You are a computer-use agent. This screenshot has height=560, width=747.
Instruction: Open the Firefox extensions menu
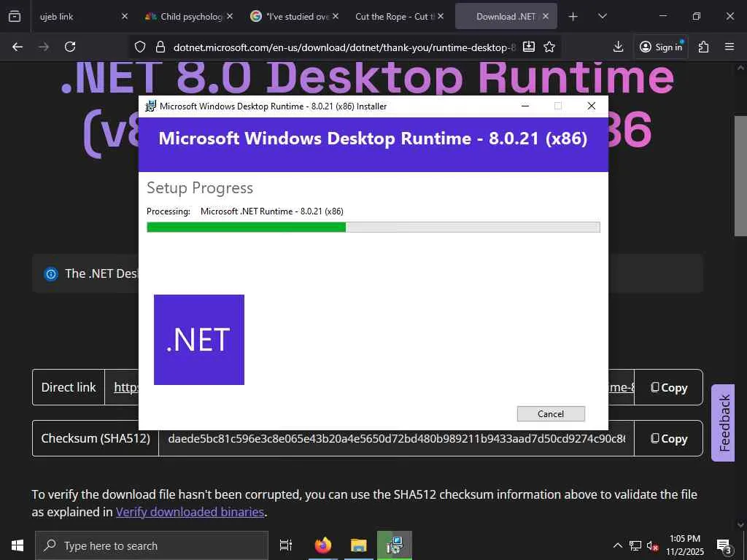pos(703,47)
